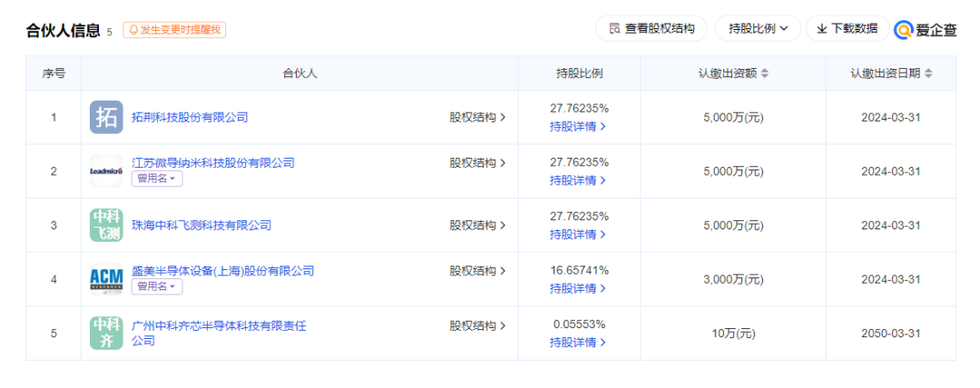
Task: Open 股权结构 for 拓荆科技
Action: click(477, 117)
